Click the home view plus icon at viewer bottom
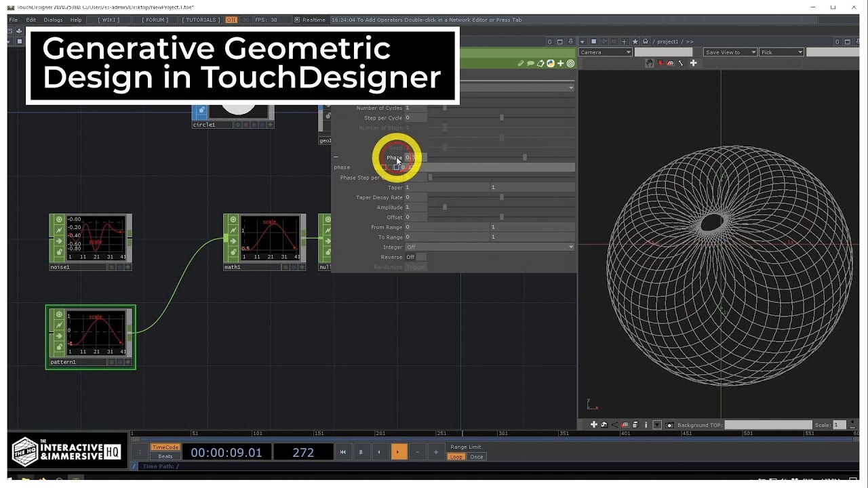Viewport: 868px width, 488px height. coord(593,425)
